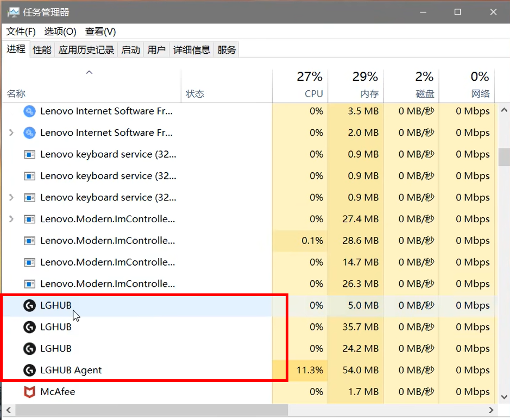This screenshot has height=420, width=510.
Task: Select the Lenovo.Modern.ImController name beside 26.3 MB
Action: click(x=108, y=284)
